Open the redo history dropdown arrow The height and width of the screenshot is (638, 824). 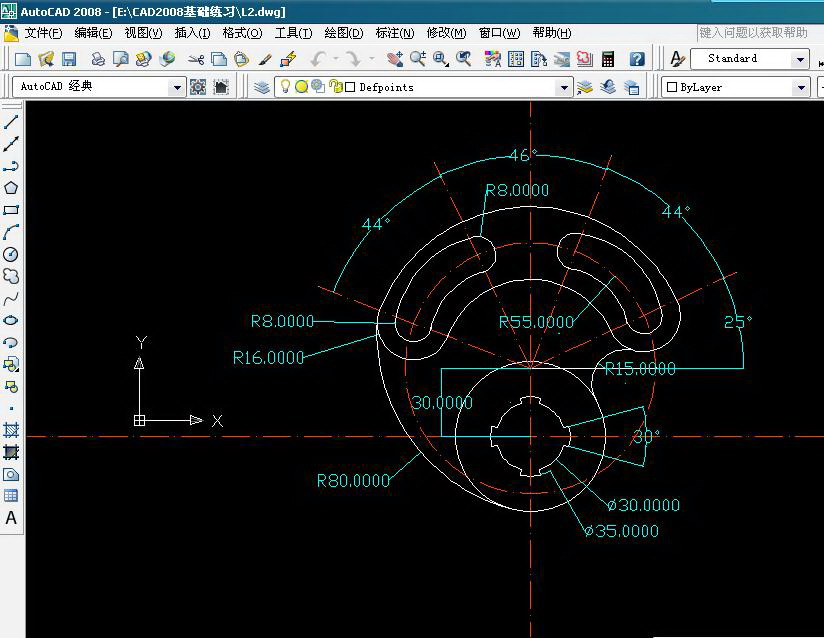pyautogui.click(x=372, y=59)
